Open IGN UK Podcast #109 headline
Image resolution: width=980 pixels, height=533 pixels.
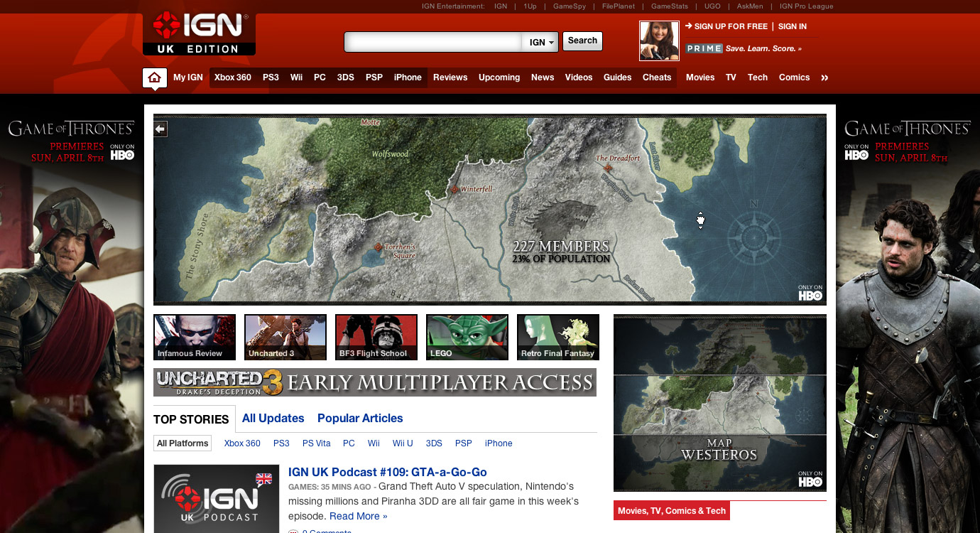click(388, 472)
